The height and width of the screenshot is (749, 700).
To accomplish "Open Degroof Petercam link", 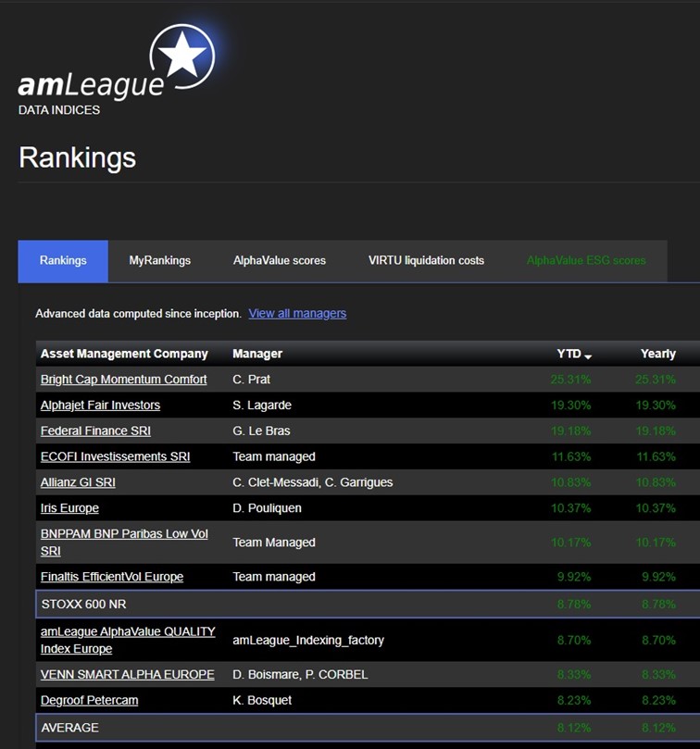I will coord(89,700).
